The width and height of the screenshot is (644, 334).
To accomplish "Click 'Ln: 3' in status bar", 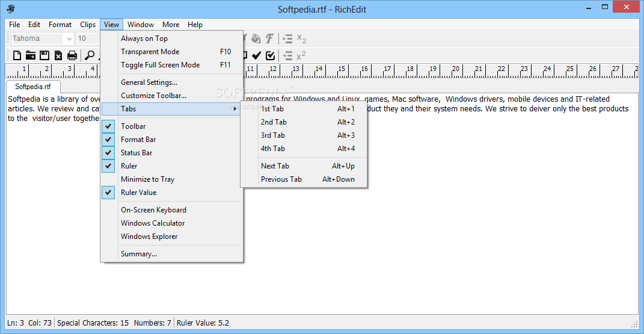I will (16, 323).
